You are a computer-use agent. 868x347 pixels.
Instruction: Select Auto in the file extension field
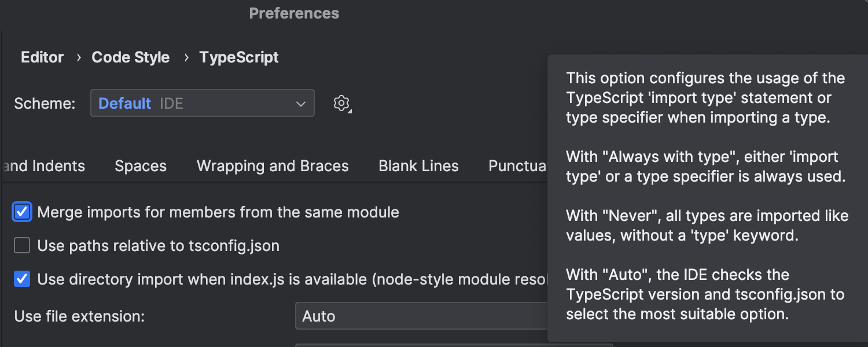point(317,316)
